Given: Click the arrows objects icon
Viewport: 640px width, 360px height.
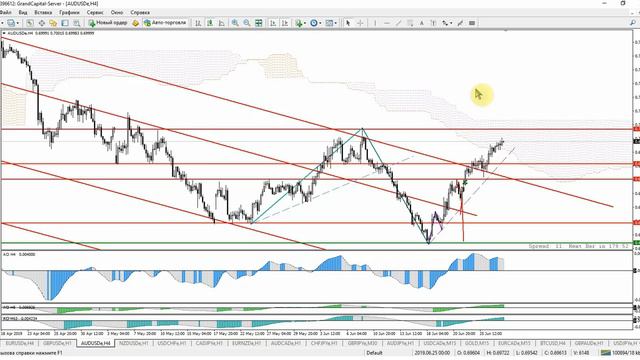Looking at the screenshot, I should coord(445,23).
